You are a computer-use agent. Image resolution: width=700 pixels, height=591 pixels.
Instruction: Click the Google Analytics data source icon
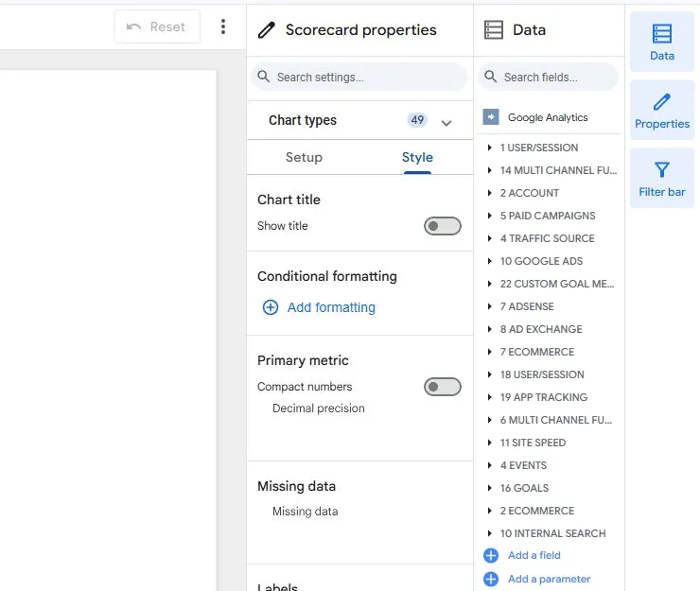(491, 117)
